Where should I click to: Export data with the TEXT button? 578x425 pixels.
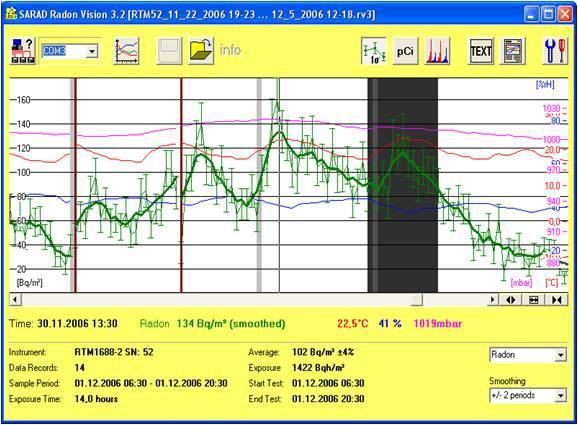[x=481, y=51]
